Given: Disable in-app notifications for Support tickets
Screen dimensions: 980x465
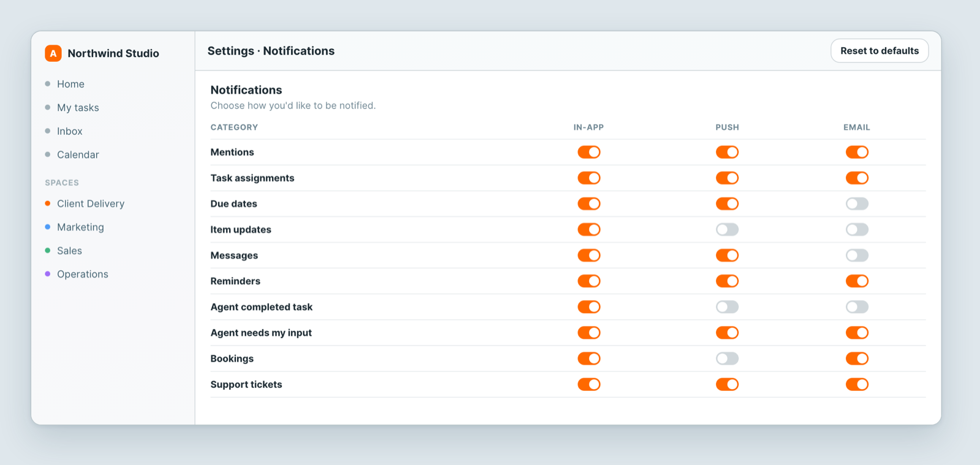Looking at the screenshot, I should pyautogui.click(x=589, y=384).
